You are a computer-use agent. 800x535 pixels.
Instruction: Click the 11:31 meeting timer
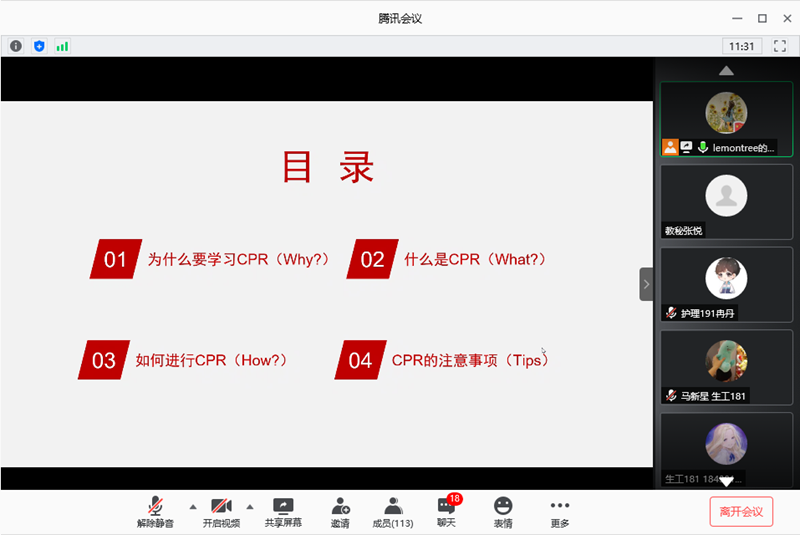[x=741, y=46]
